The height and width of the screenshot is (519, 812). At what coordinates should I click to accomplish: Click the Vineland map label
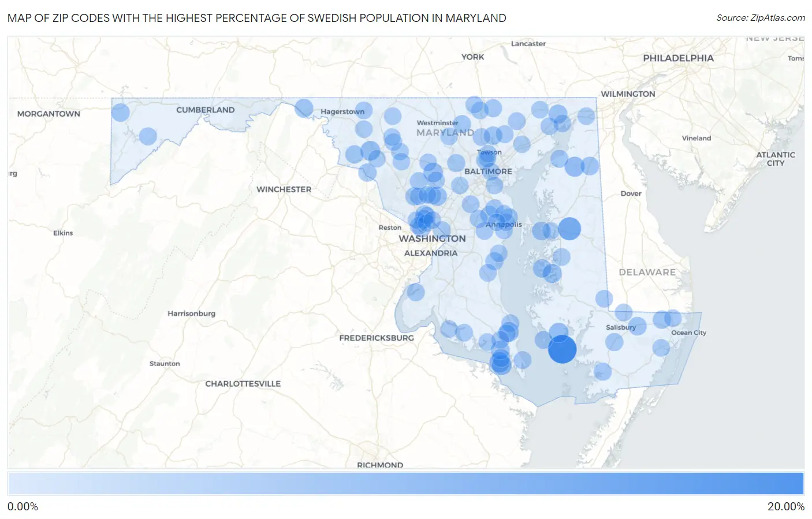(696, 138)
